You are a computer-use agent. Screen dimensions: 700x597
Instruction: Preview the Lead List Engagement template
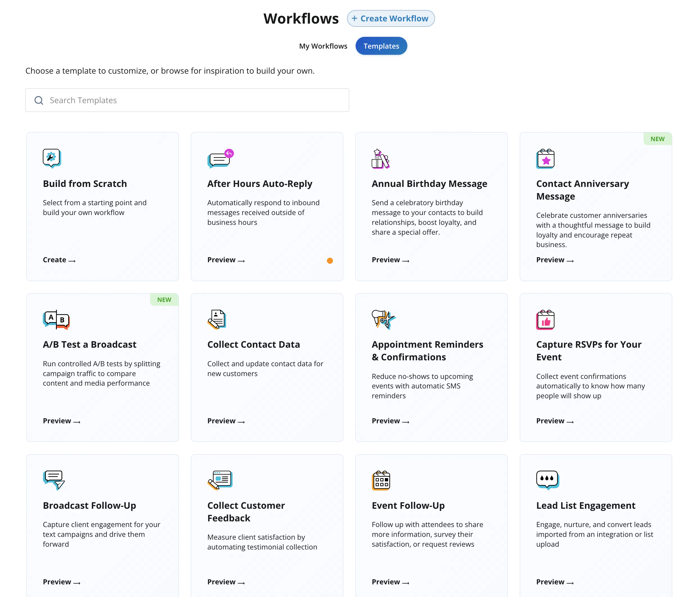pos(555,582)
